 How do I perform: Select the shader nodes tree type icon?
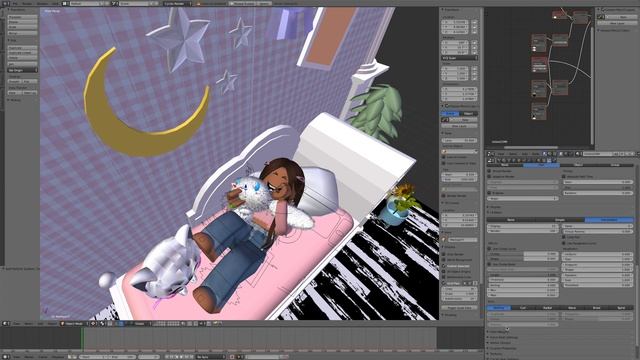pos(545,154)
